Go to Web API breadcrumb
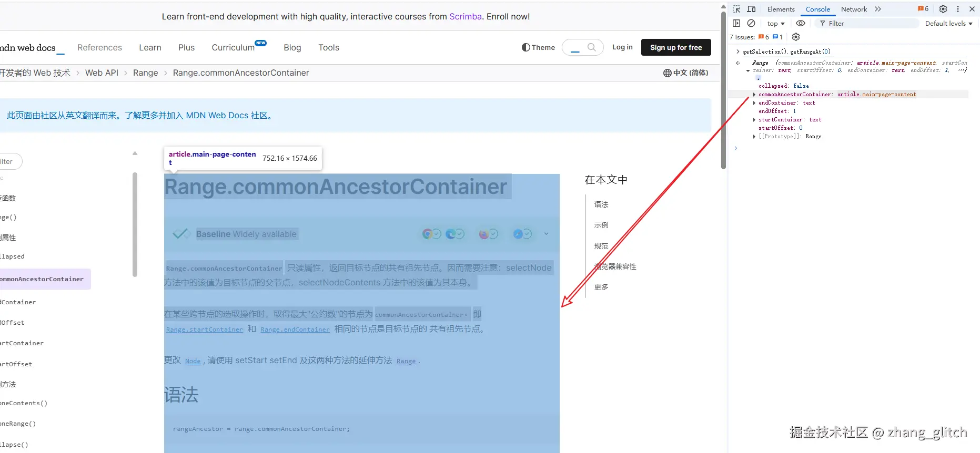The width and height of the screenshot is (980, 453). pyautogui.click(x=102, y=73)
